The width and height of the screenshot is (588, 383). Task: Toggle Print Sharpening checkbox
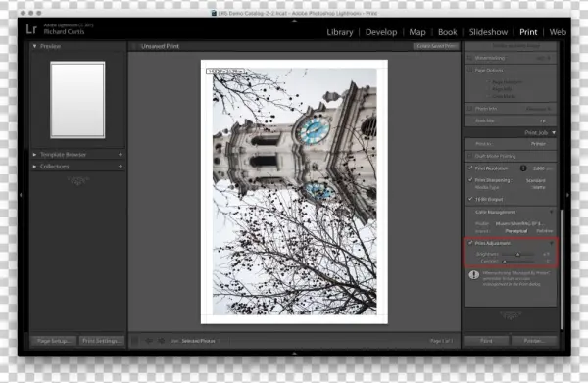(470, 180)
